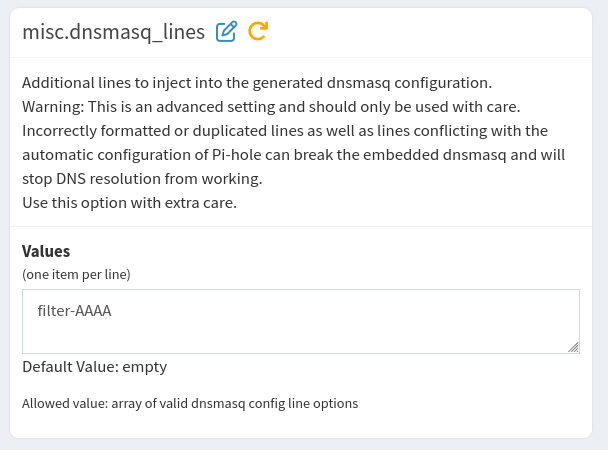Image resolution: width=608 pixels, height=450 pixels.
Task: Click 'Additional lines to inject' description sentence
Action: [x=257, y=83]
